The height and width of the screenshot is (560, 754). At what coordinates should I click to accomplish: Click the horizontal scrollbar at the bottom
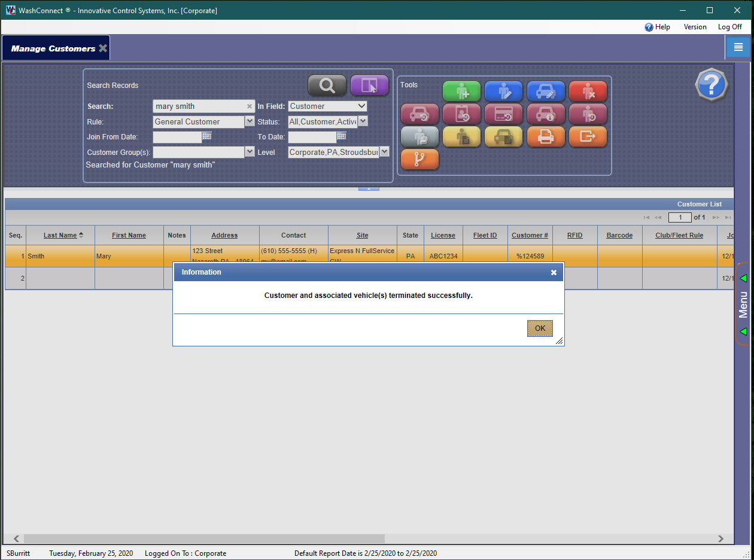click(x=203, y=538)
